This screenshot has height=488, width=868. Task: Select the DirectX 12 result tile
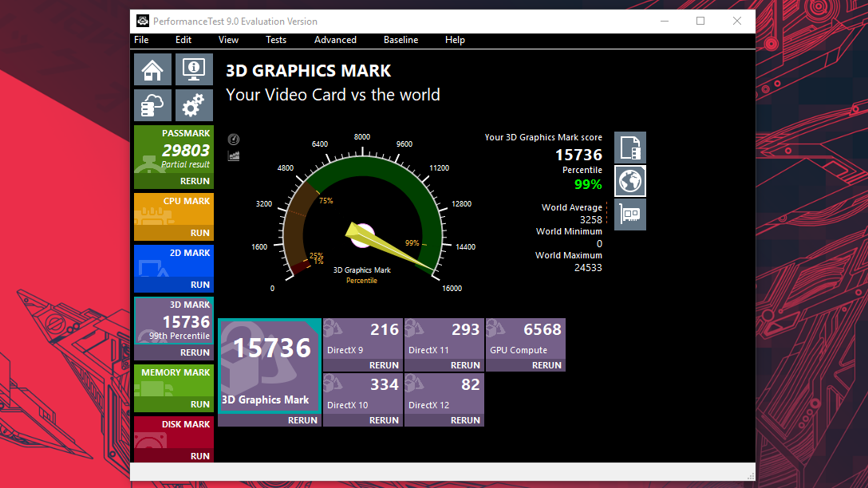point(444,393)
